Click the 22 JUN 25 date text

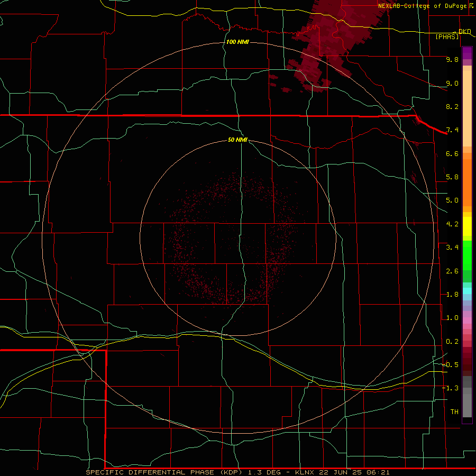coord(341,472)
